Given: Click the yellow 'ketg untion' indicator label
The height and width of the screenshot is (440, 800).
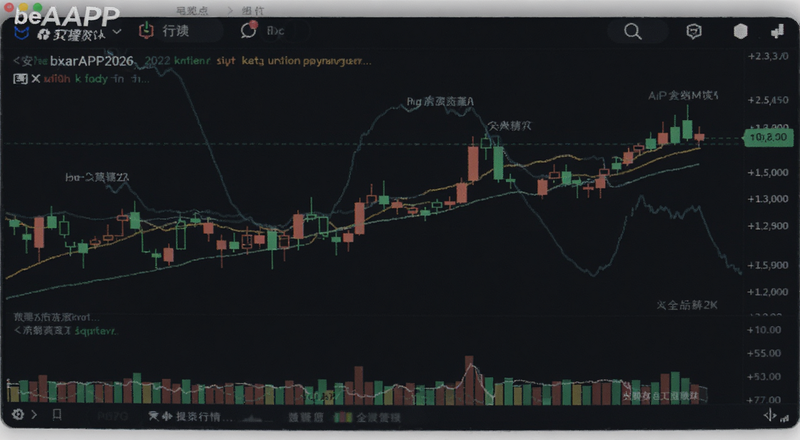Looking at the screenshot, I should point(270,61).
